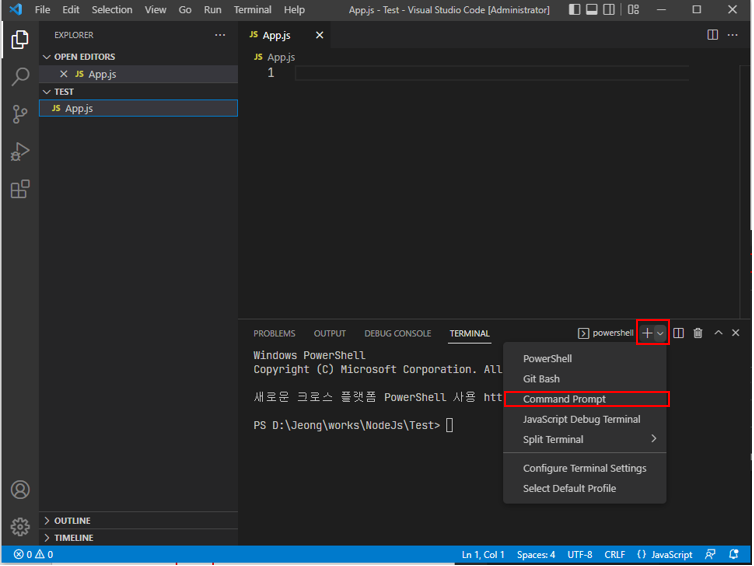Open the Explorer view in activity bar
This screenshot has width=754, height=566.
20,39
